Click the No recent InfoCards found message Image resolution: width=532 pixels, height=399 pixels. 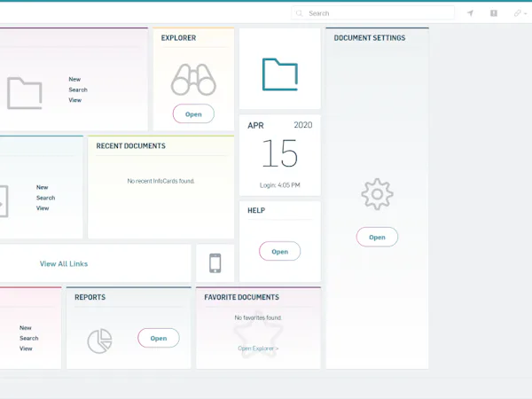click(x=160, y=181)
